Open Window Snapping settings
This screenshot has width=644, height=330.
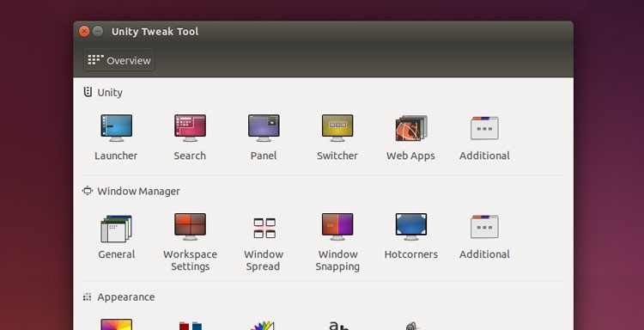337,226
